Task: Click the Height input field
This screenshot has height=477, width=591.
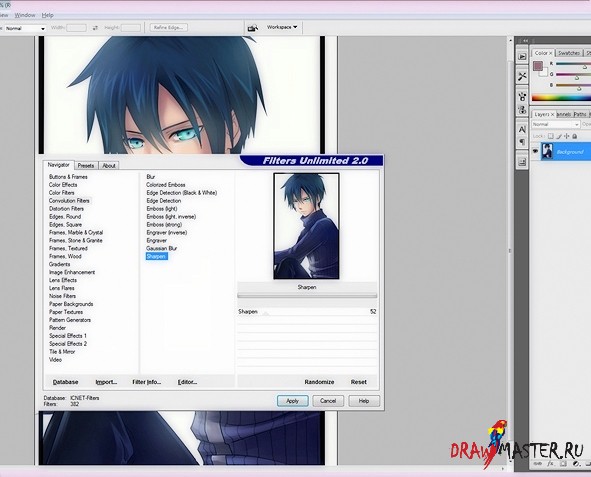Action: point(131,28)
